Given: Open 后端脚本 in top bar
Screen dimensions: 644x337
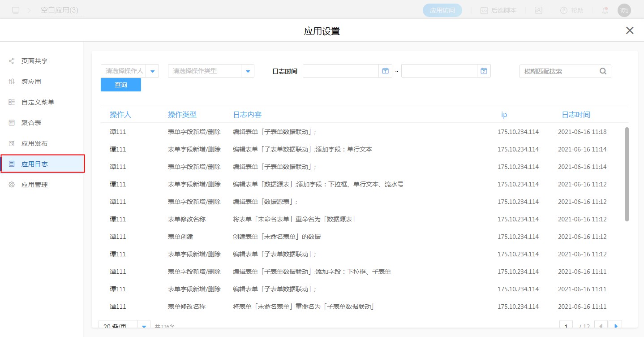Looking at the screenshot, I should coord(498,10).
